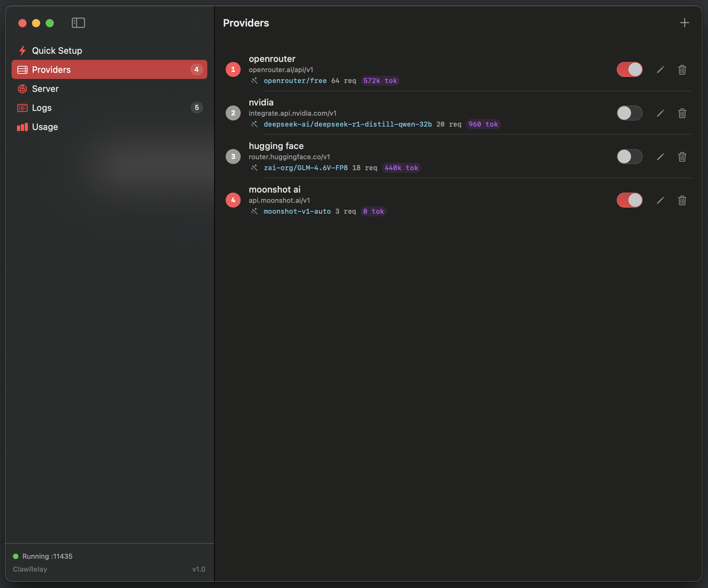Click the wand icon beside openrouter/free
The width and height of the screenshot is (708, 588).
click(254, 81)
